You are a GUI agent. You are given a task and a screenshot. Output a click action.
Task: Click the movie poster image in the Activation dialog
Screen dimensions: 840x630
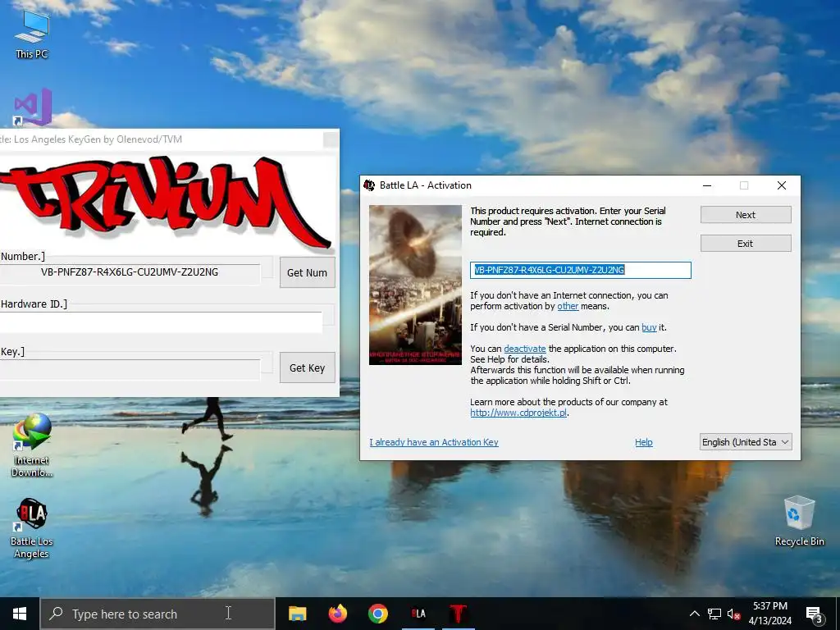point(415,285)
